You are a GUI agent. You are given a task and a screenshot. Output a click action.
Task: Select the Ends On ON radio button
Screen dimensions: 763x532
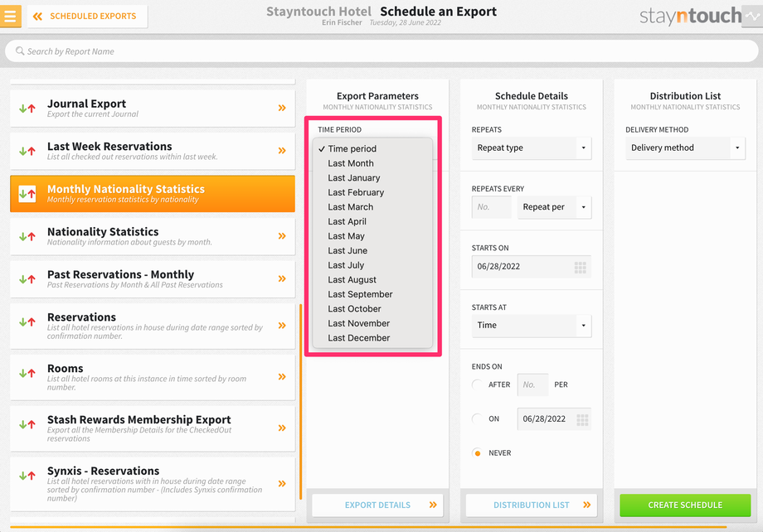pos(478,418)
